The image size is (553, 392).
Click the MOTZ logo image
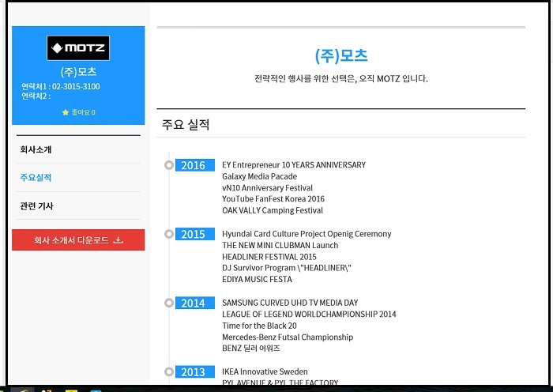[x=78, y=48]
